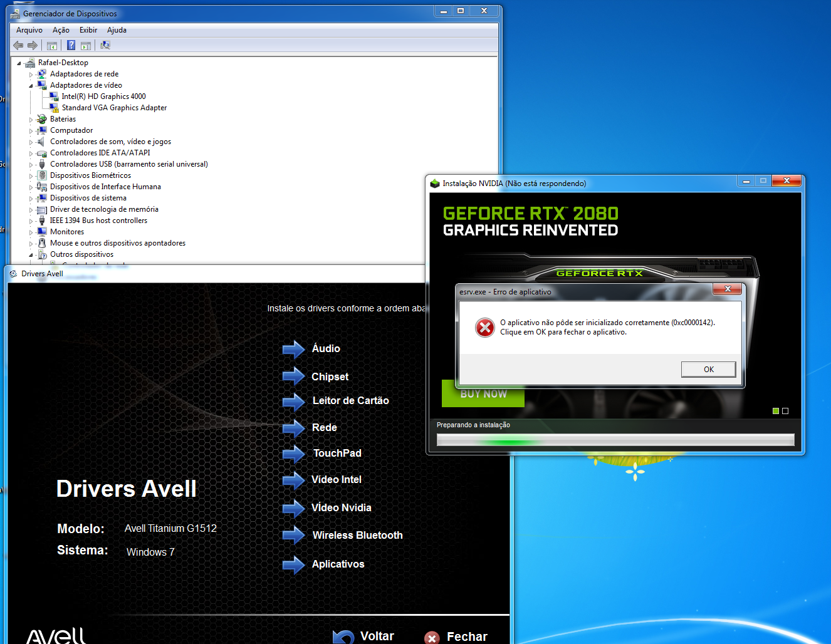Click the show/hide console tree toolbar icon
Viewport: 831px width, 644px height.
[x=52, y=45]
